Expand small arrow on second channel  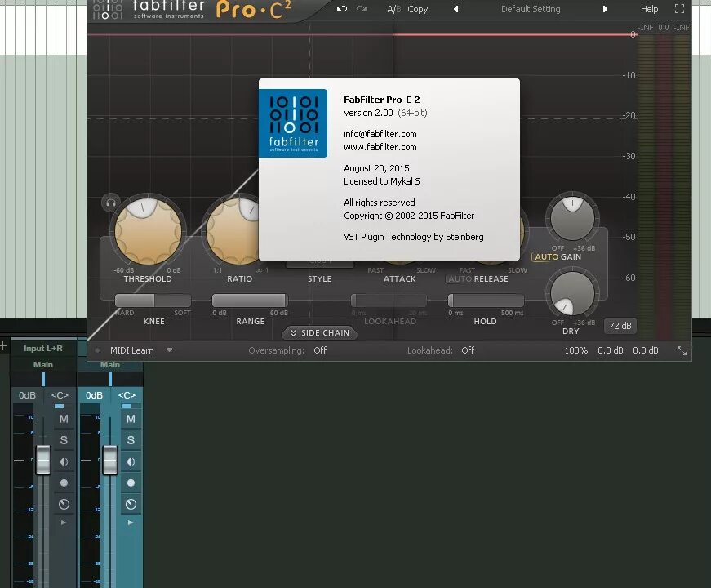[x=131, y=523]
